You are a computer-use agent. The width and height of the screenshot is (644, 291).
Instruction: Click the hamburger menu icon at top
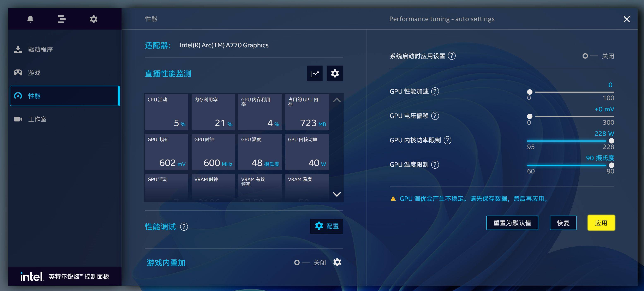coord(62,18)
